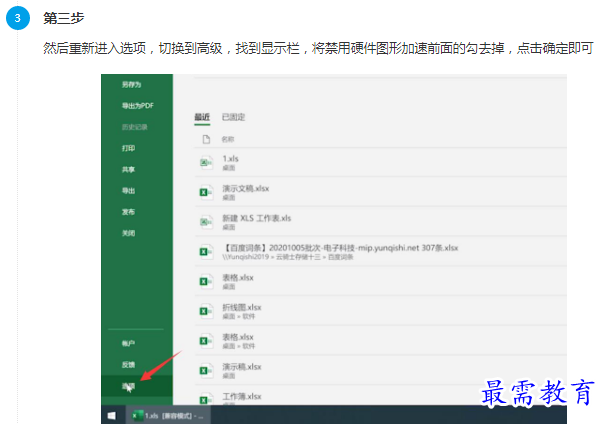Choose 另存为 in the green sidebar
603x424 pixels.
click(132, 85)
